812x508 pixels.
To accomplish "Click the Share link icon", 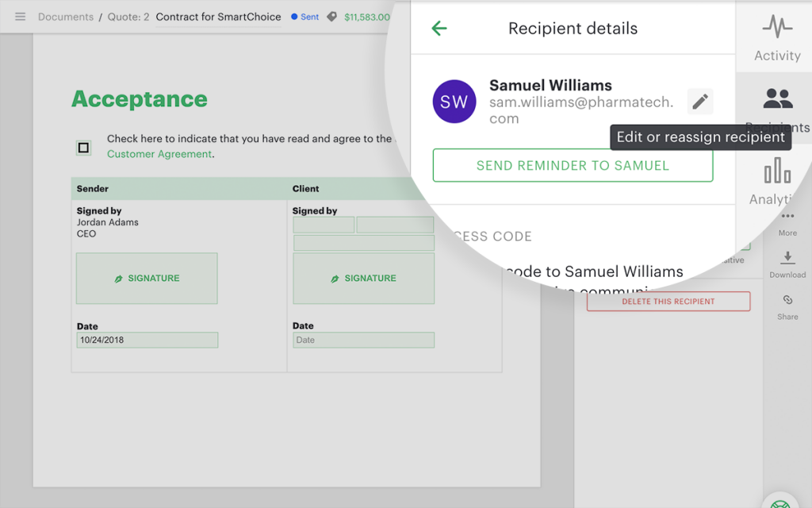I will coord(787,306).
